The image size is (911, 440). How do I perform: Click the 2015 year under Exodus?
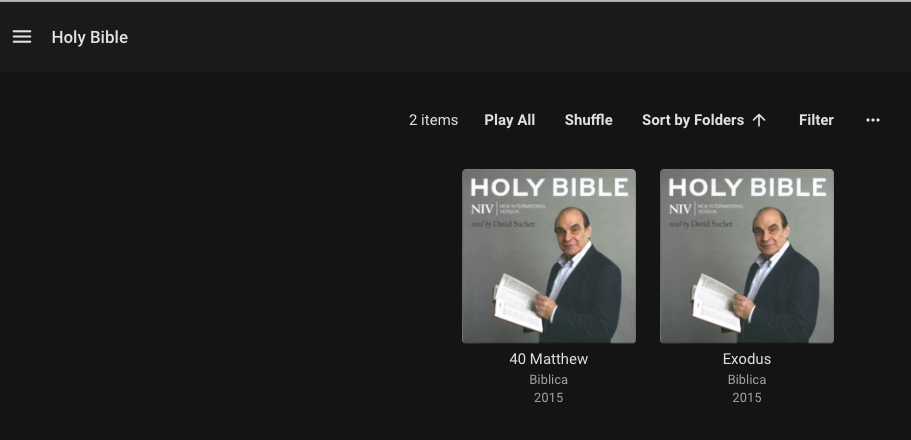pos(747,398)
